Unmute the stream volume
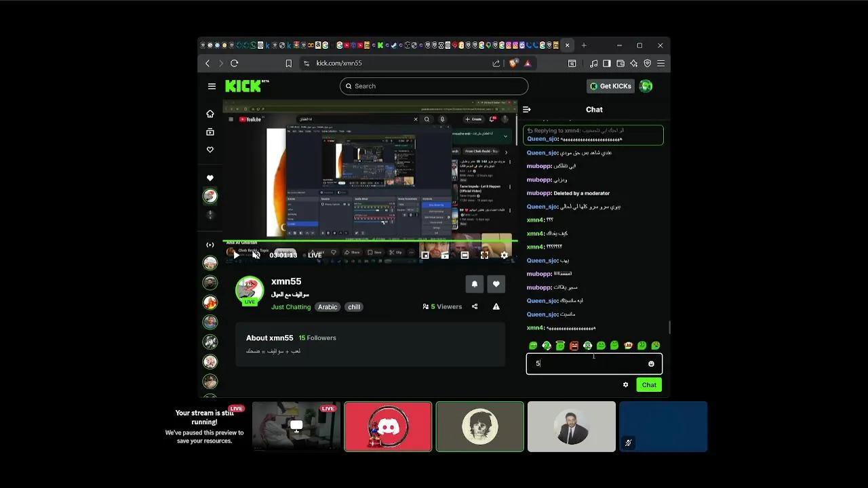The height and width of the screenshot is (488, 868). pyautogui.click(x=256, y=255)
